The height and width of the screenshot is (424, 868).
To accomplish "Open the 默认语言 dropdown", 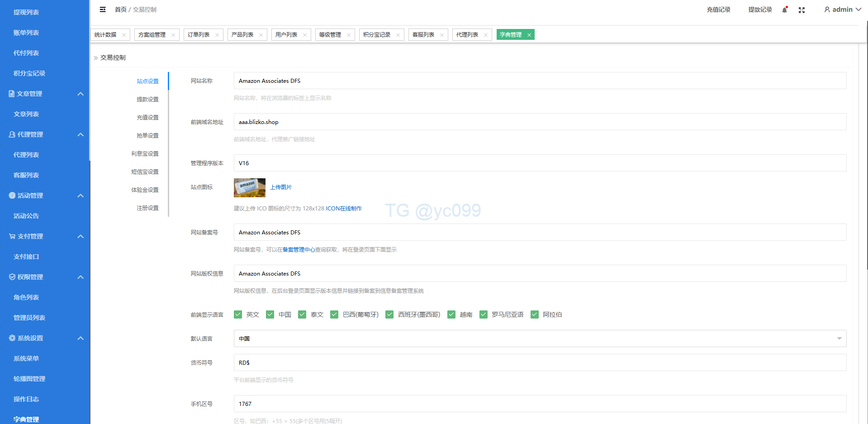I will pyautogui.click(x=540, y=338).
